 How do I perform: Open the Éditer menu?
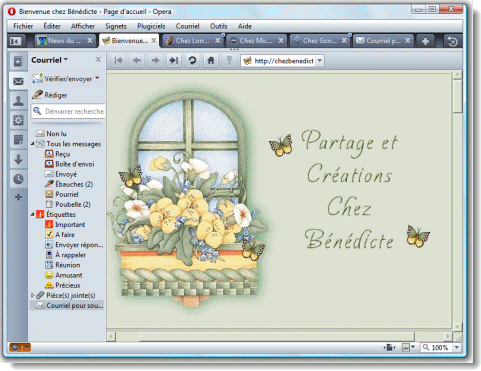click(x=52, y=26)
